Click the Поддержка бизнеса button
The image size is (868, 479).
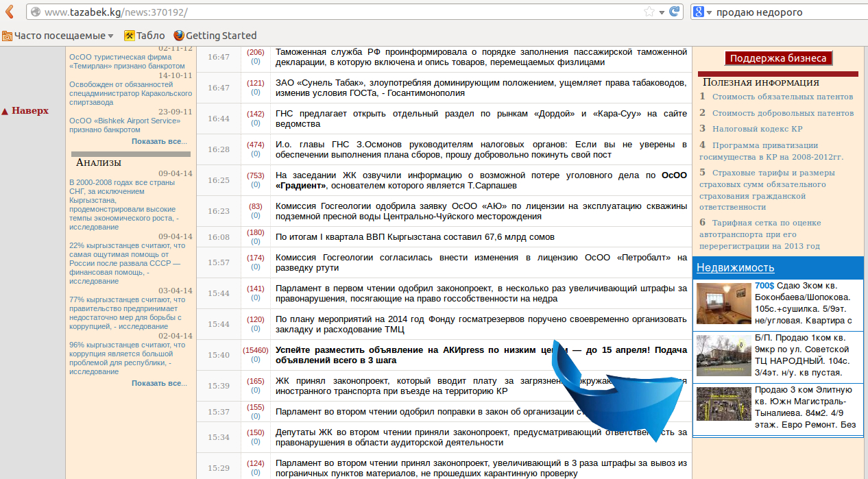[x=778, y=58]
